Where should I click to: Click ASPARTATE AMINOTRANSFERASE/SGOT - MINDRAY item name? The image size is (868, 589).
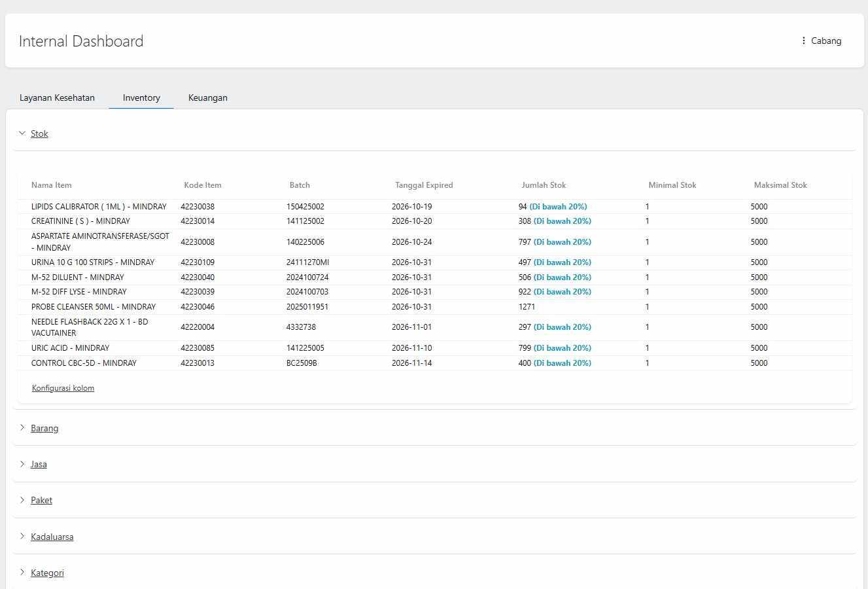pyautogui.click(x=100, y=241)
